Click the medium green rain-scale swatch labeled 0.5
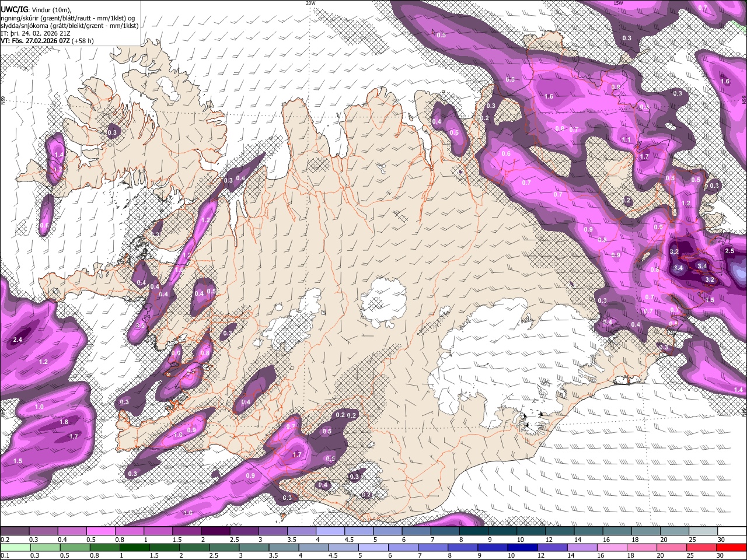The image size is (747, 560). 75,547
